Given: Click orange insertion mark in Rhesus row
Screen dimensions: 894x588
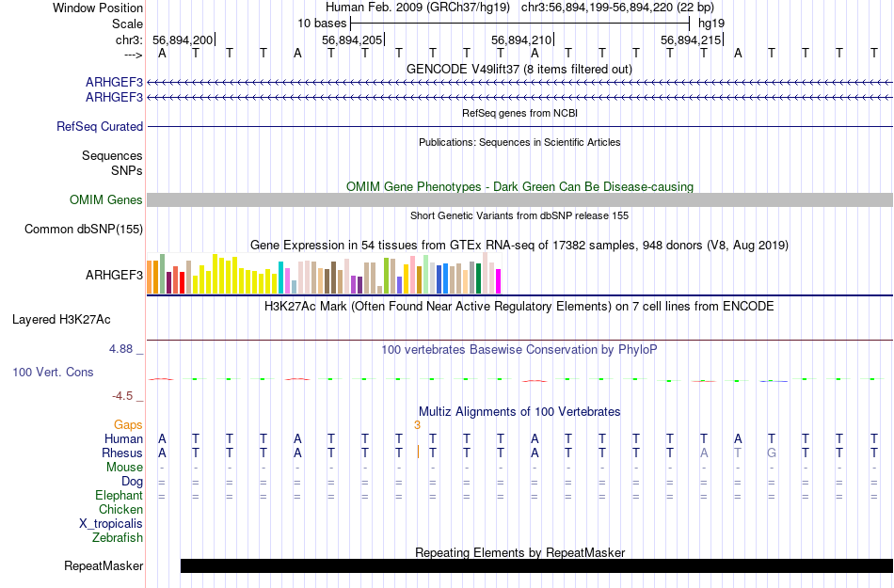Looking at the screenshot, I should tap(418, 453).
